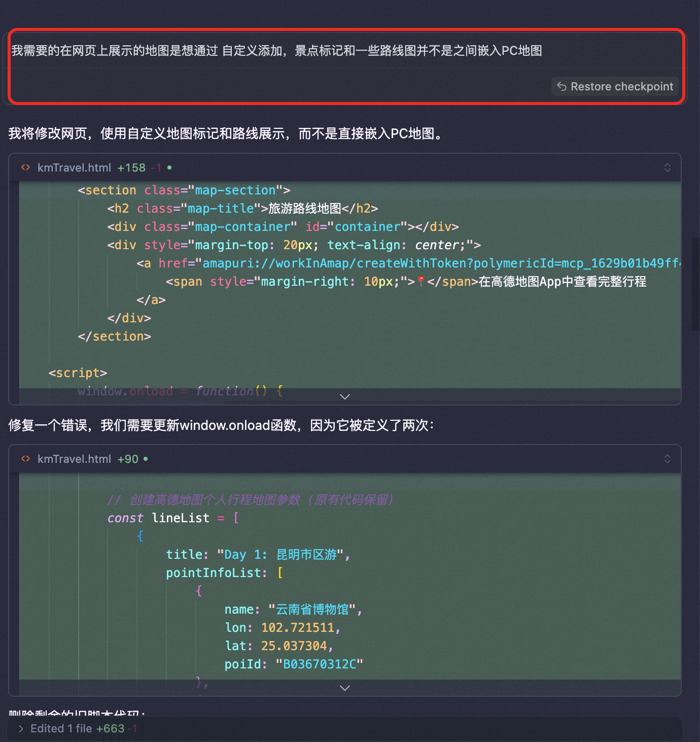Click the green status dot after +90

tap(146, 459)
